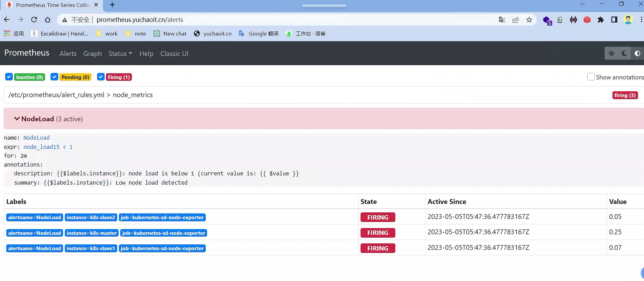This screenshot has width=644, height=281.
Task: Collapse the NodeLoad alert group
Action: (x=17, y=119)
